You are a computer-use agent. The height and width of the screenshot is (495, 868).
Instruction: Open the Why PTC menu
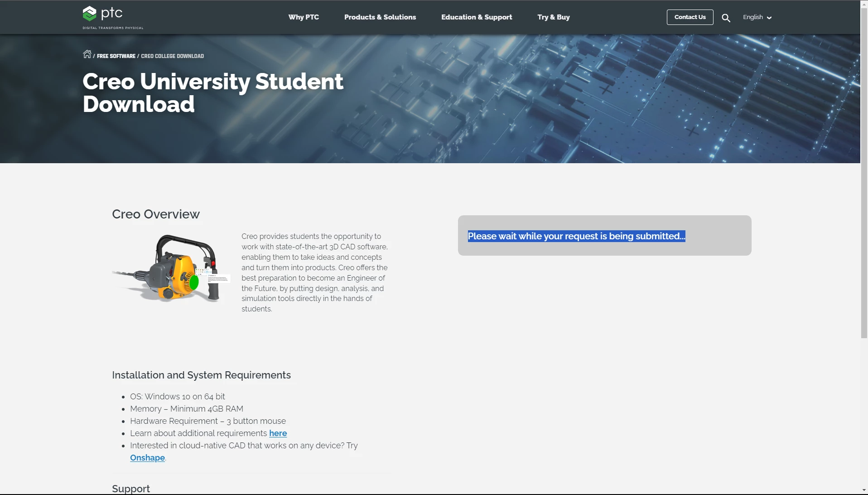pyautogui.click(x=304, y=17)
